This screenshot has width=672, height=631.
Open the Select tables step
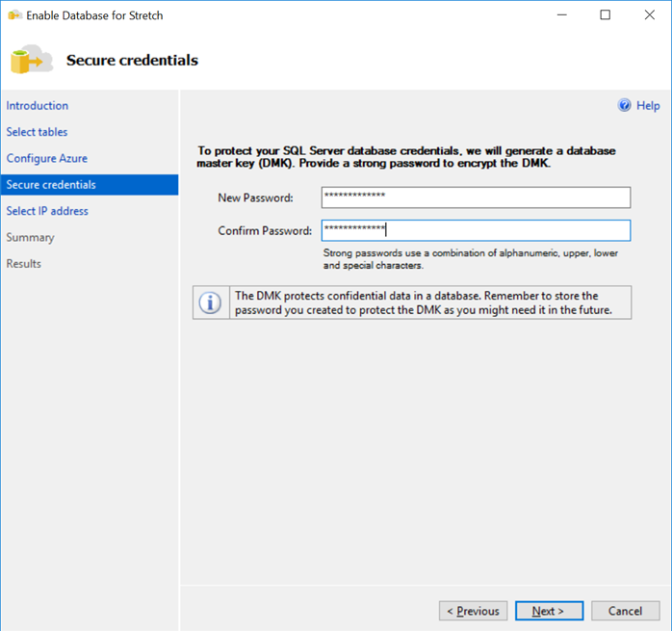[x=38, y=132]
